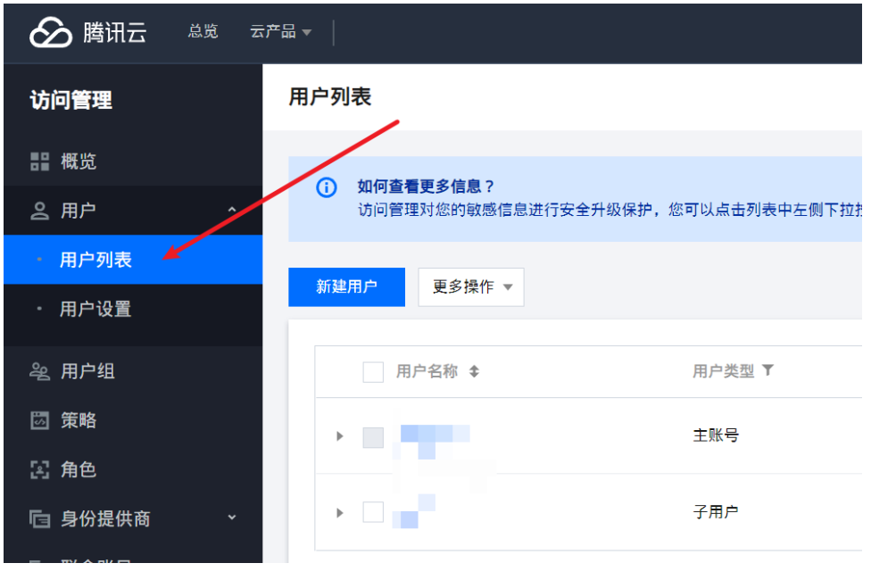Image resolution: width=871 pixels, height=588 pixels.
Task: Click the 新建用户 button
Action: 346,287
